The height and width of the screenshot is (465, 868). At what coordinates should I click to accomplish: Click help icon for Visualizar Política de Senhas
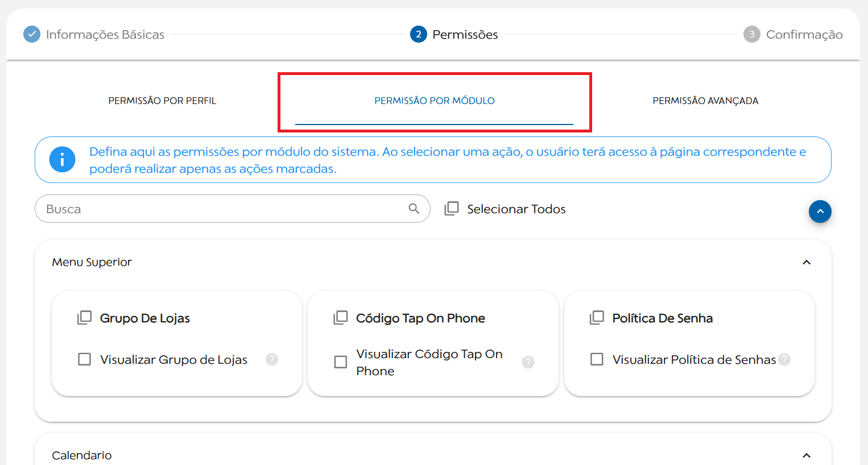[x=784, y=359]
